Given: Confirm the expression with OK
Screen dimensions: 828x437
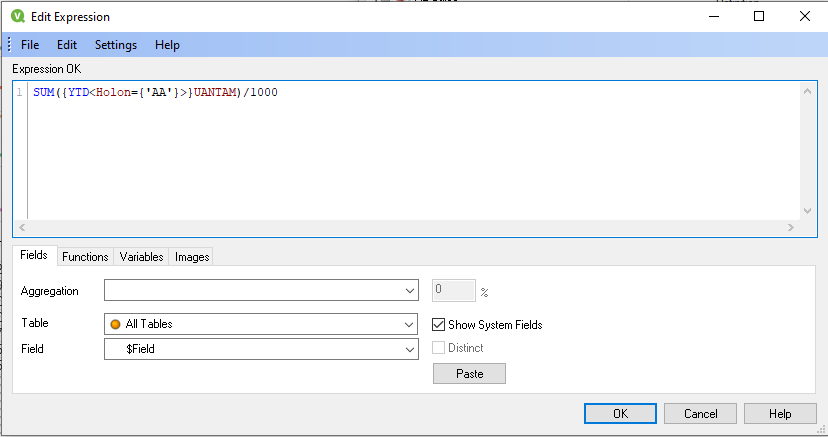Looking at the screenshot, I should 620,414.
